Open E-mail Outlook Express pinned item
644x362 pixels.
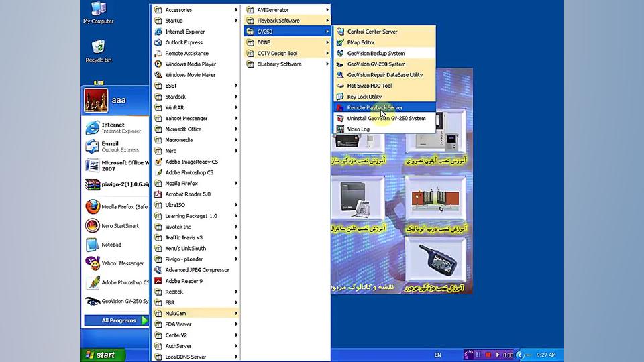coord(116,147)
